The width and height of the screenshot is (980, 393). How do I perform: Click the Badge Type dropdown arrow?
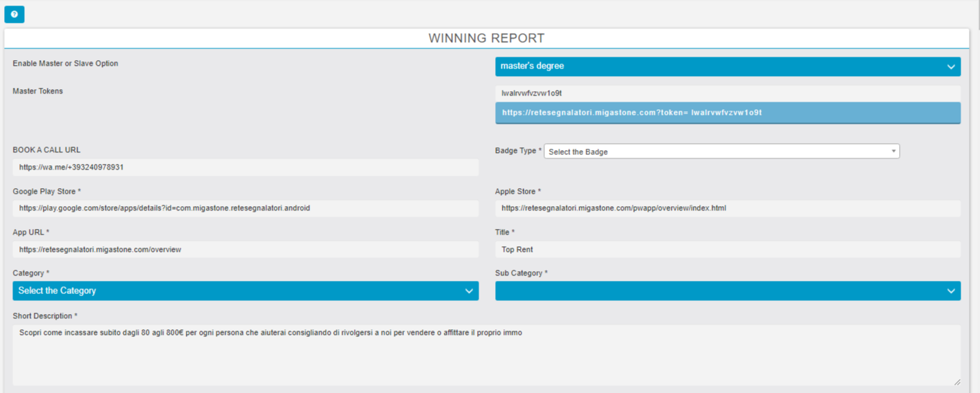893,152
